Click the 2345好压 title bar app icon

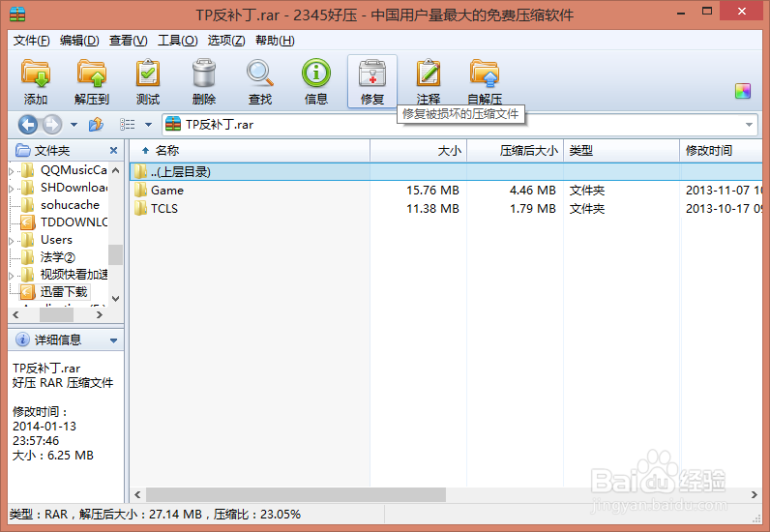(17, 14)
